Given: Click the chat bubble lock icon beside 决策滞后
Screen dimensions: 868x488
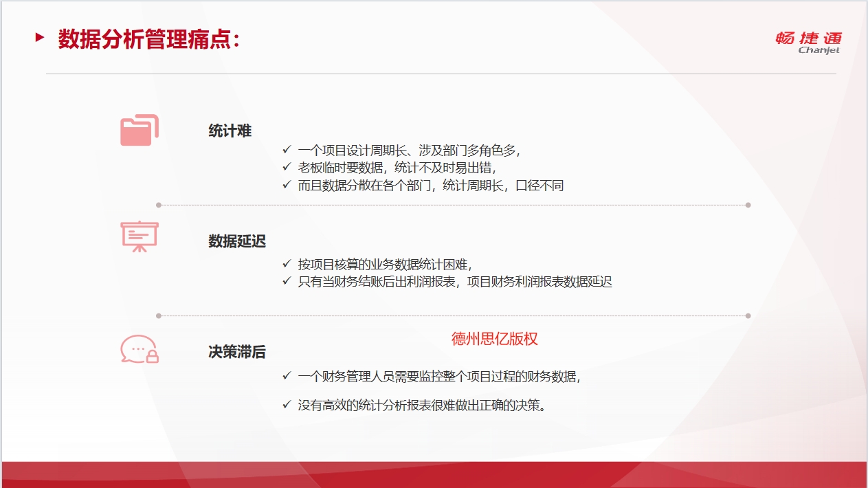Looking at the screenshot, I should (x=140, y=349).
